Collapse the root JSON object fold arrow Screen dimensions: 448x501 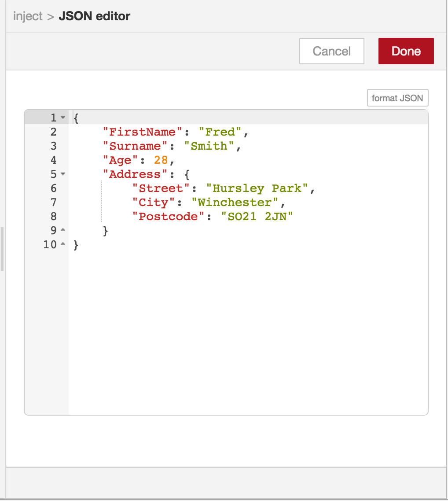tap(63, 118)
